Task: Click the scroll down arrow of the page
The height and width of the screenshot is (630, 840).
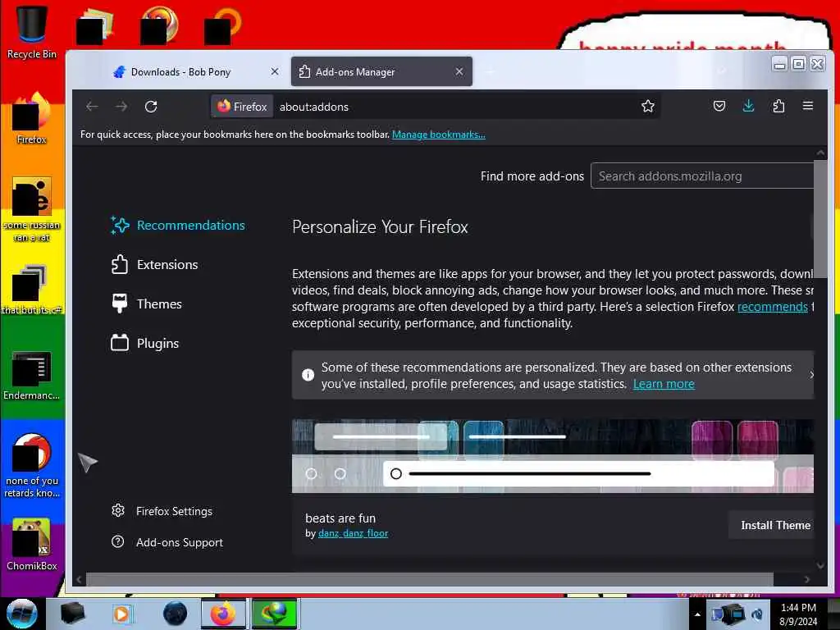Action: click(x=820, y=565)
